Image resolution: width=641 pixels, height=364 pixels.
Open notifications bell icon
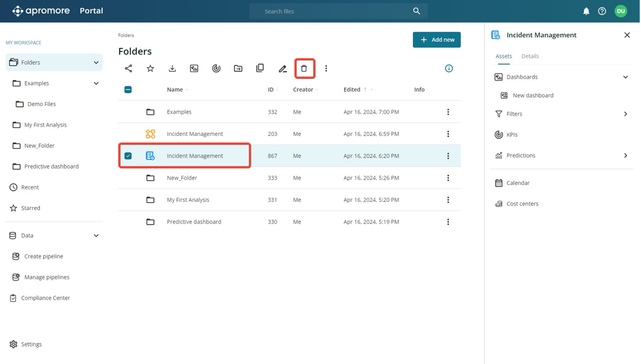(x=586, y=11)
